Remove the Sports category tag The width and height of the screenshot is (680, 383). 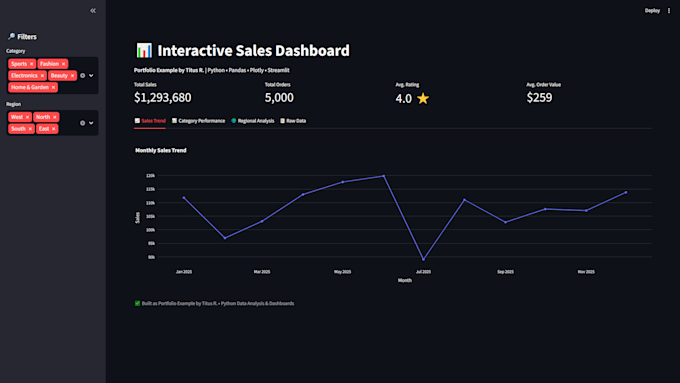pos(32,64)
